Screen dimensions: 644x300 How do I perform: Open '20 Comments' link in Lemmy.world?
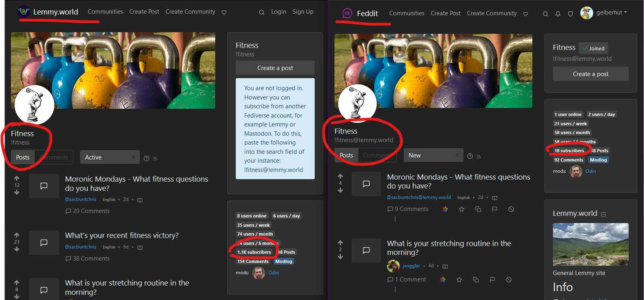point(87,211)
